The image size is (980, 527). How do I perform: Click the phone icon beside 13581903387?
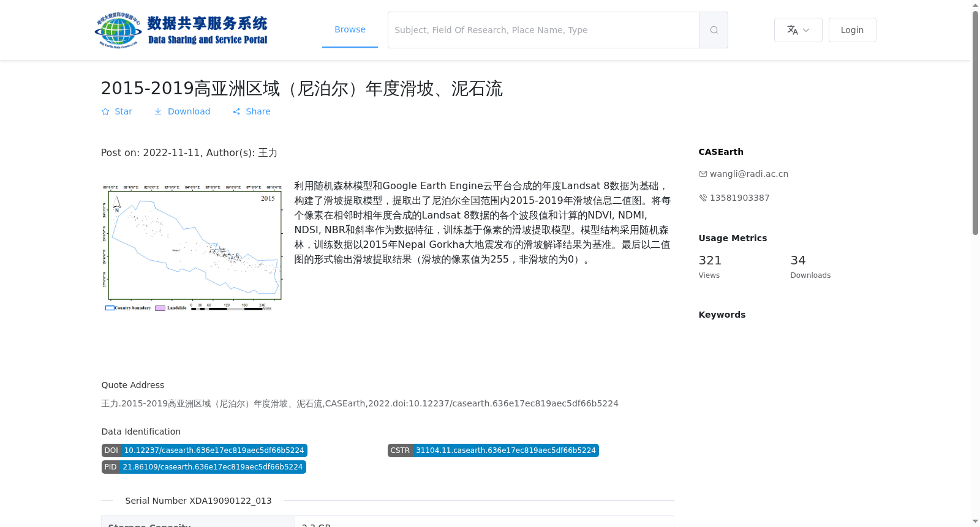coord(703,198)
